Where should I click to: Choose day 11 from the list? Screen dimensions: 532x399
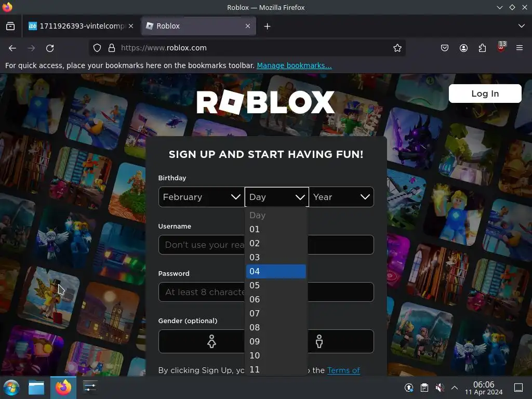tap(276, 369)
